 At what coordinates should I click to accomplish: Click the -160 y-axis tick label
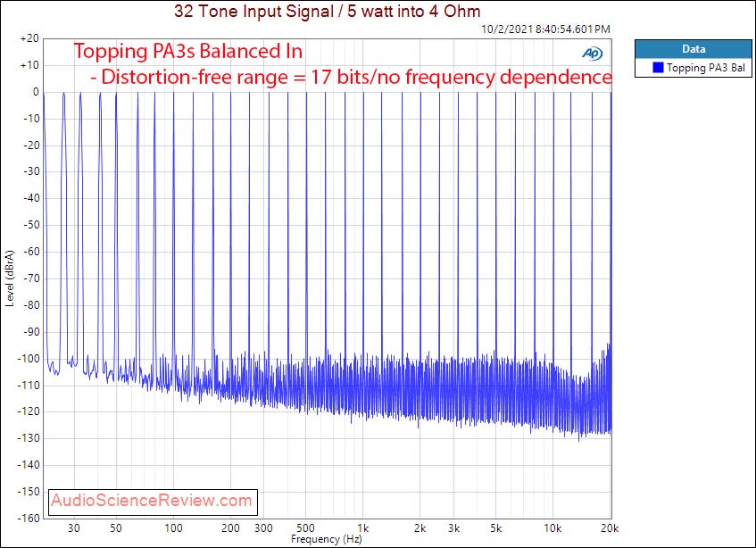click(28, 519)
